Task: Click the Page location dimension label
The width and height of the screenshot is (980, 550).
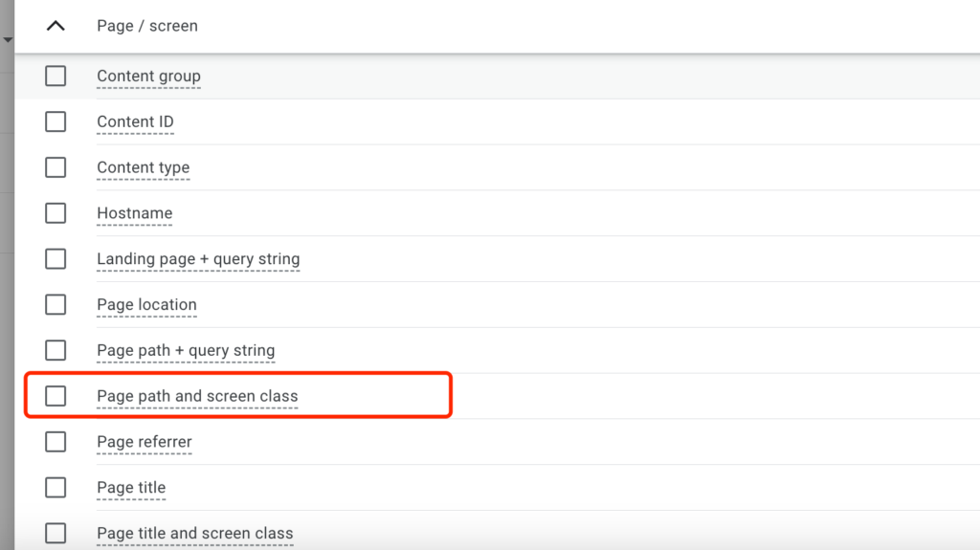Action: [x=146, y=305]
